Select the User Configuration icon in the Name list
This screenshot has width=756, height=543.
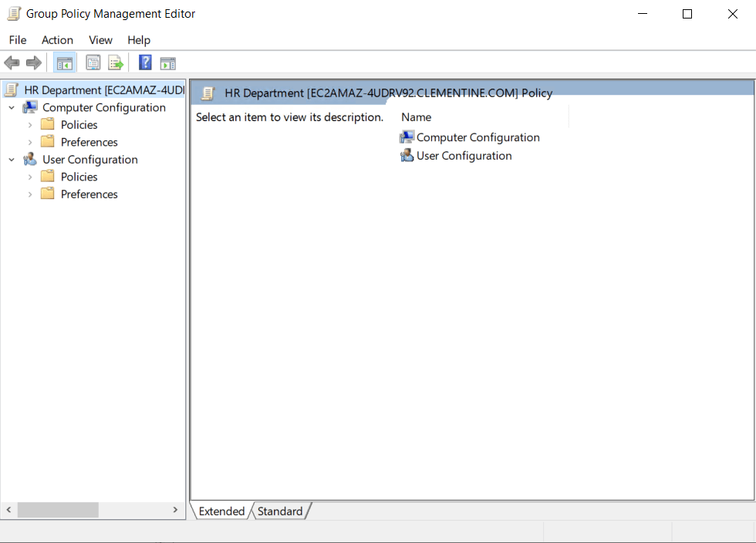407,155
